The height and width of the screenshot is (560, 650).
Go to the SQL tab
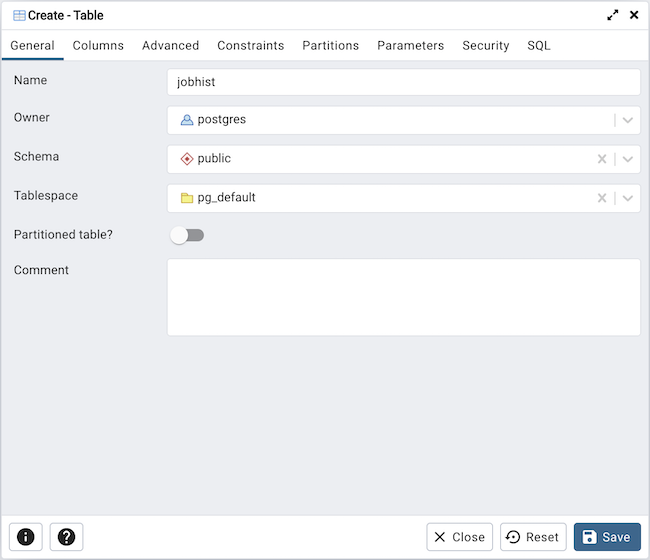[538, 45]
